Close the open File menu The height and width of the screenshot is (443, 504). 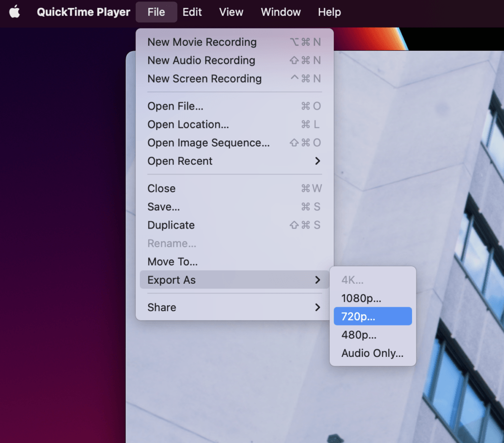point(156,12)
